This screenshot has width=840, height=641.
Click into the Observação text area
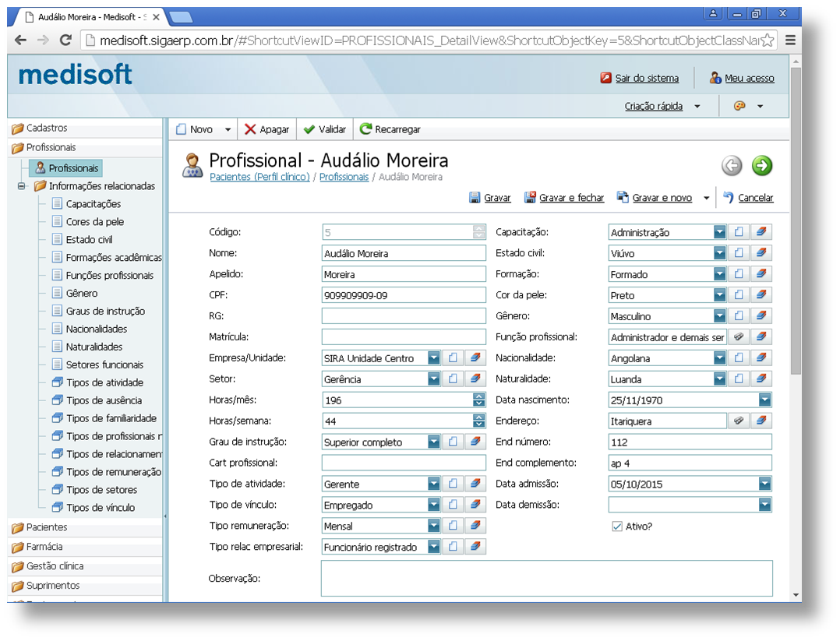[x=546, y=578]
